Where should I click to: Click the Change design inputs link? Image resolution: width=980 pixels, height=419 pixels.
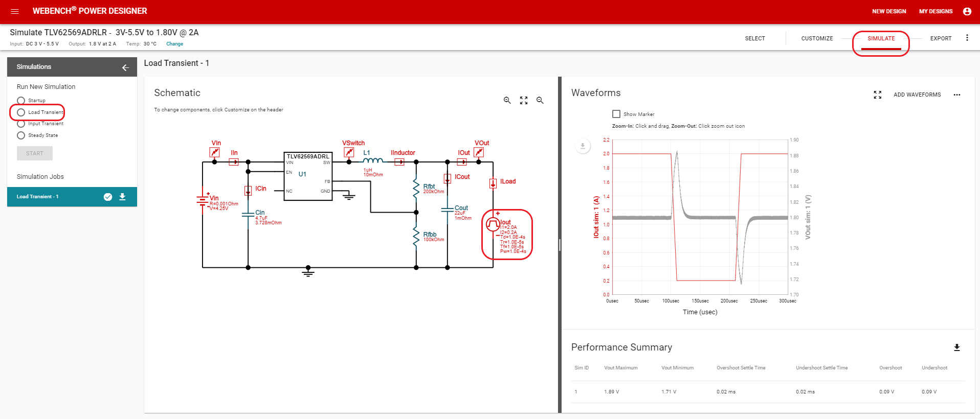[174, 44]
